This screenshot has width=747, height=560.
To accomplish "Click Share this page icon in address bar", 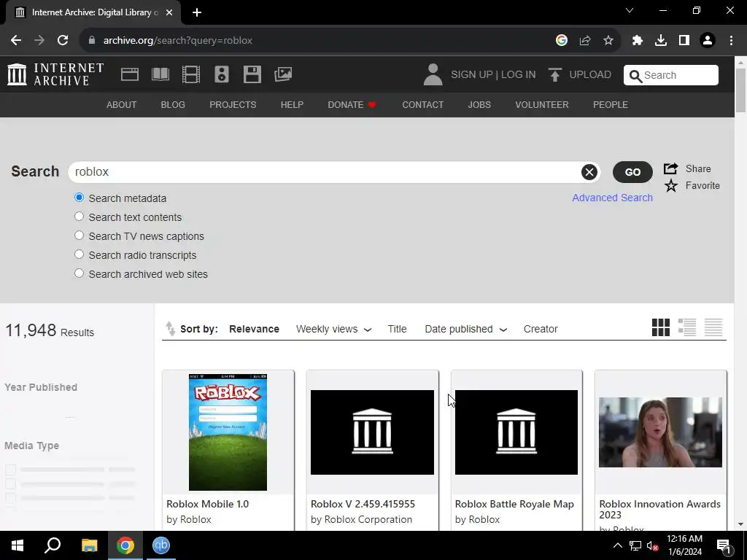I will pos(584,41).
